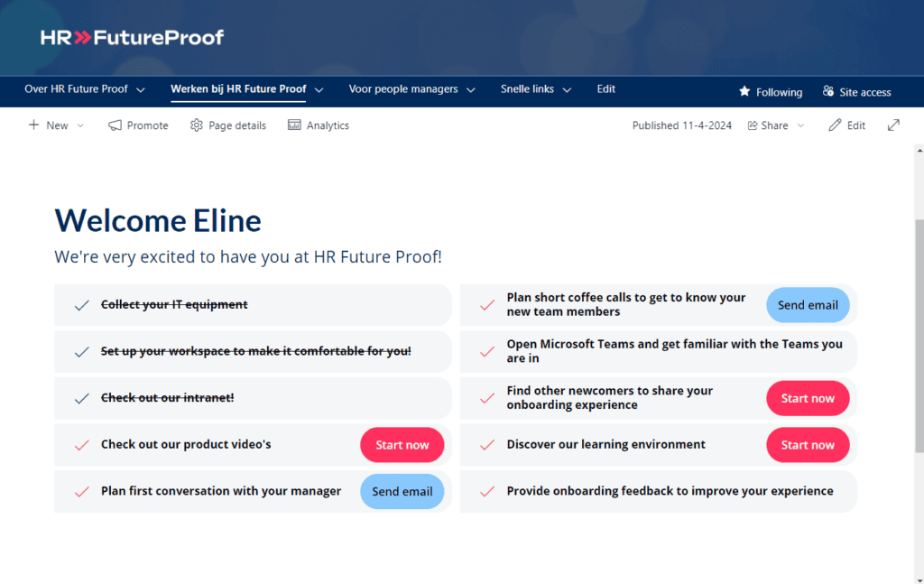Open Site access settings
Viewport: 924px width, 584px height.
click(x=855, y=91)
